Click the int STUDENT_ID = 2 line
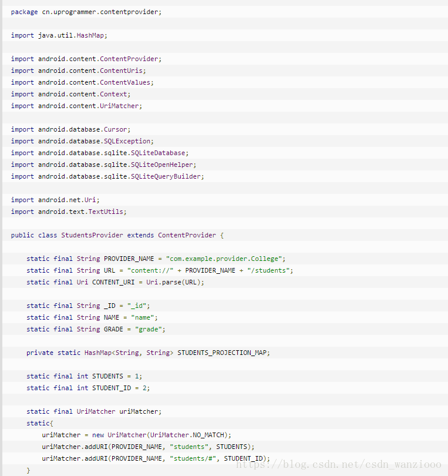 88,388
